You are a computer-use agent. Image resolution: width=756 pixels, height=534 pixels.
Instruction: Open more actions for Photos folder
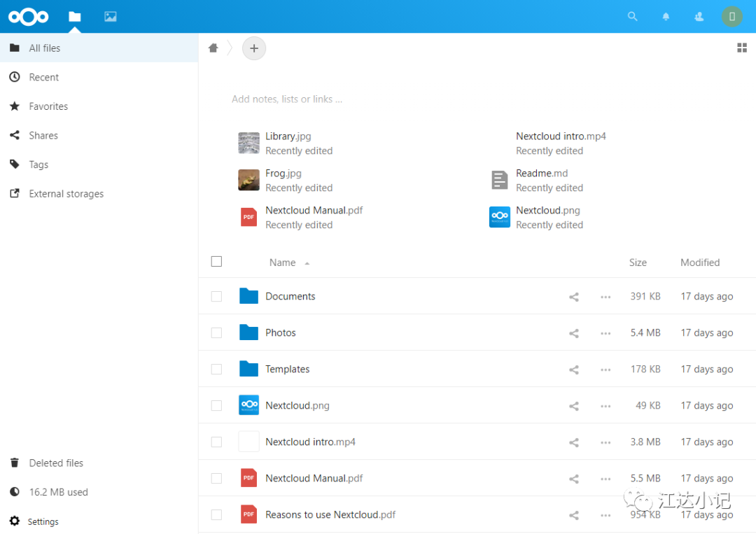click(605, 333)
